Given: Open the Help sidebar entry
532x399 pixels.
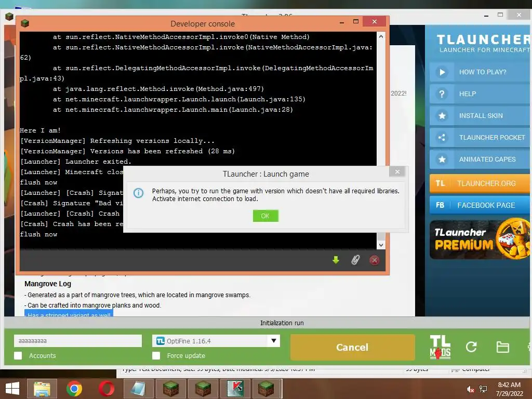Looking at the screenshot, I should click(x=480, y=94).
